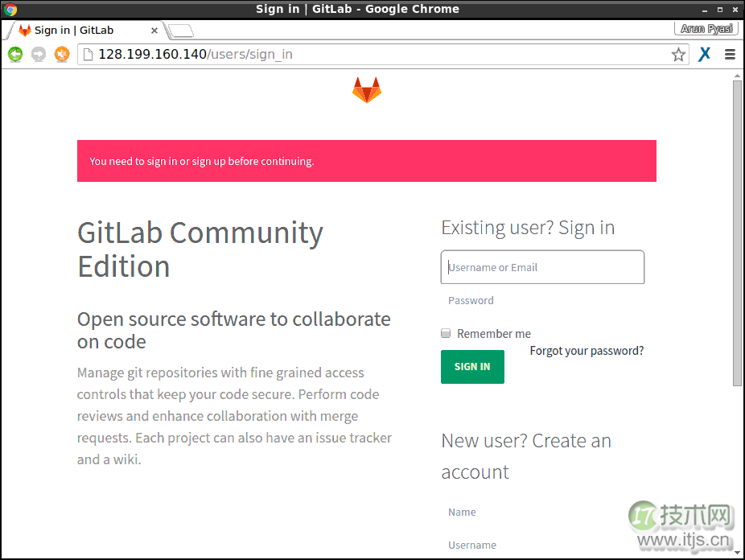The image size is (745, 560).
Task: Click the browser forward arrow button
Action: pos(39,54)
